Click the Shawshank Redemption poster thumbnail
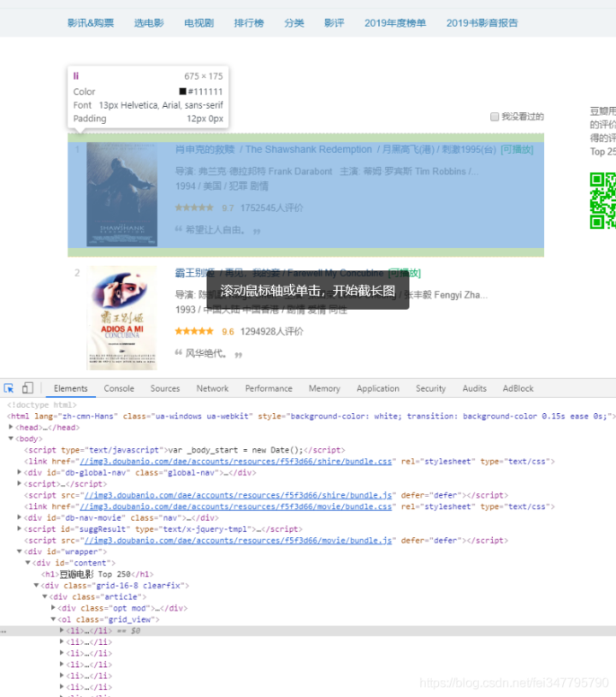This screenshot has height=697, width=616. coord(121,194)
